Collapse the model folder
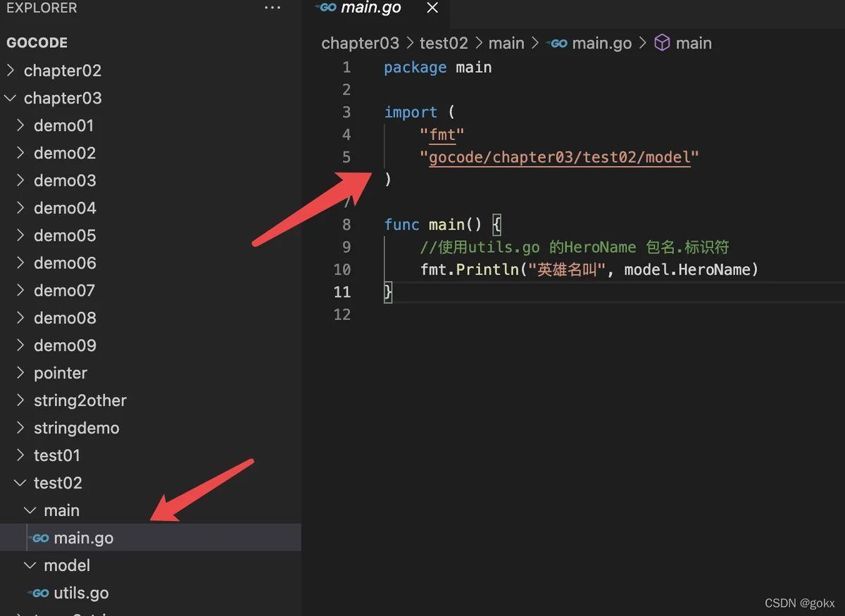845x616 pixels. coord(30,565)
